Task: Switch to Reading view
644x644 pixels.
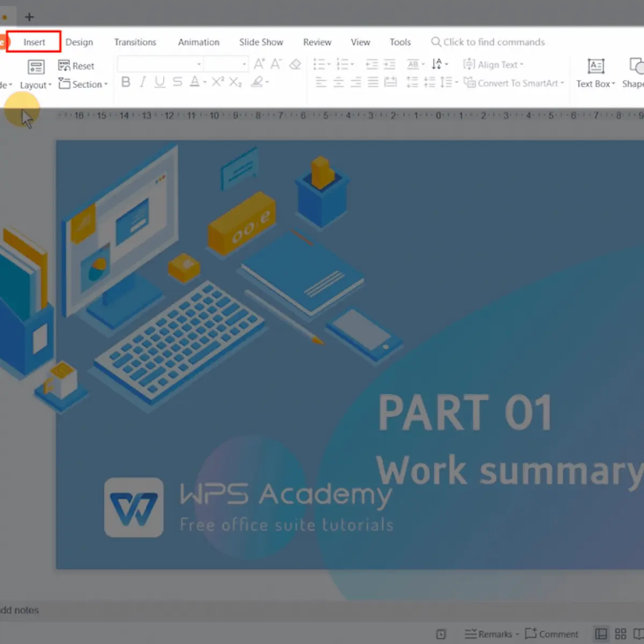Action: click(639, 634)
